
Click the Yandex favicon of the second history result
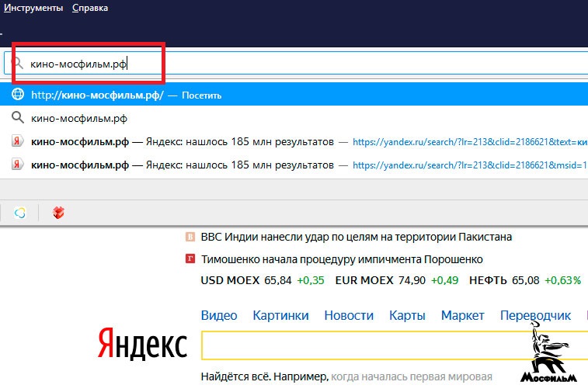coord(17,165)
